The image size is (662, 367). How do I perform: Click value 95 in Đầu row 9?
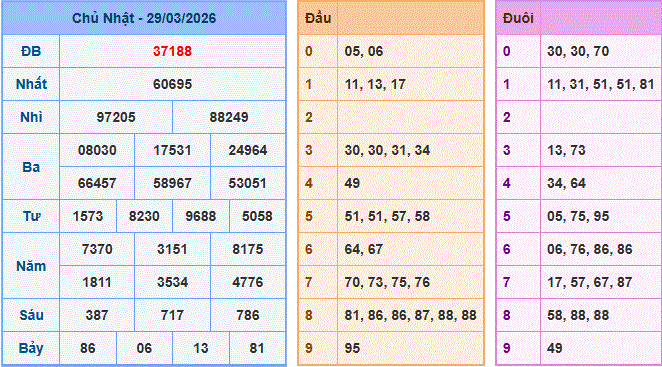coord(352,348)
